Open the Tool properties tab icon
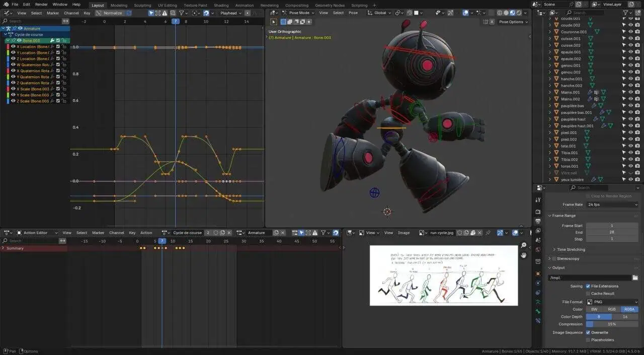This screenshot has height=355, width=644. 538,201
